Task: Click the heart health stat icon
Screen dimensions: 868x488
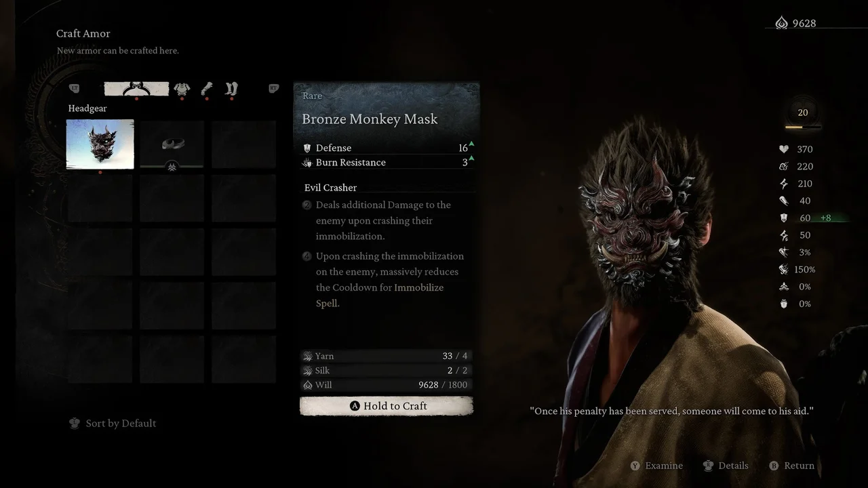Action: coord(784,149)
